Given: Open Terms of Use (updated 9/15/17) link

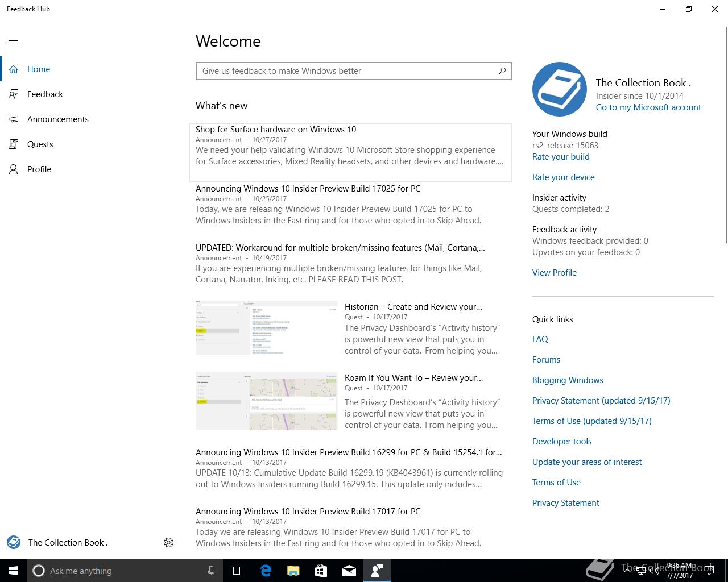Looking at the screenshot, I should click(592, 421).
